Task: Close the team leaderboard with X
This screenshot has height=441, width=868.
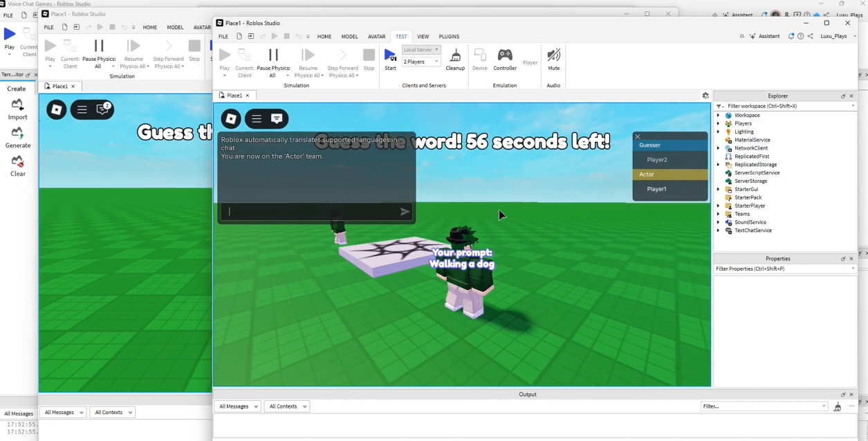Action: 638,136
